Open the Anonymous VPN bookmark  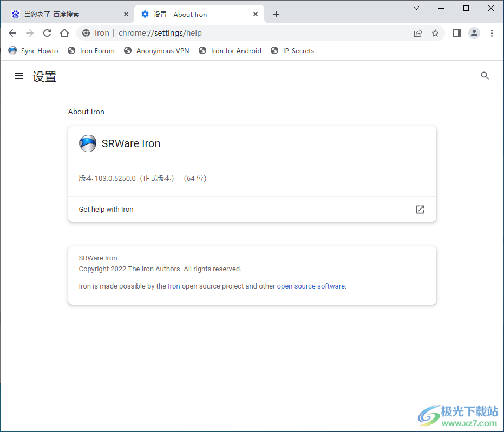tap(156, 50)
